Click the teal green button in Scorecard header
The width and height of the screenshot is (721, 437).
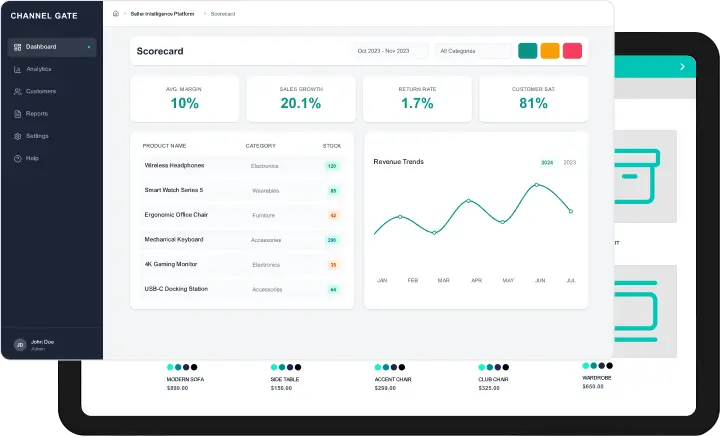coord(527,51)
